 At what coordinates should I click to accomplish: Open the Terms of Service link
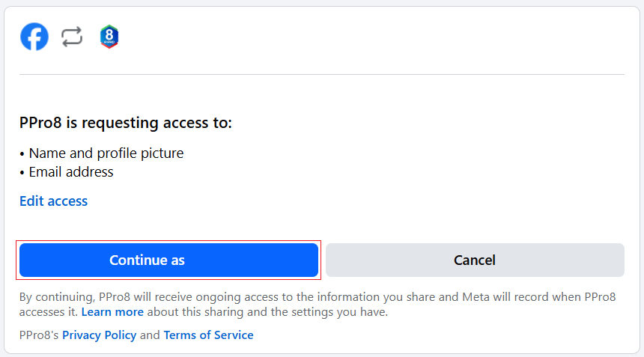coord(208,335)
